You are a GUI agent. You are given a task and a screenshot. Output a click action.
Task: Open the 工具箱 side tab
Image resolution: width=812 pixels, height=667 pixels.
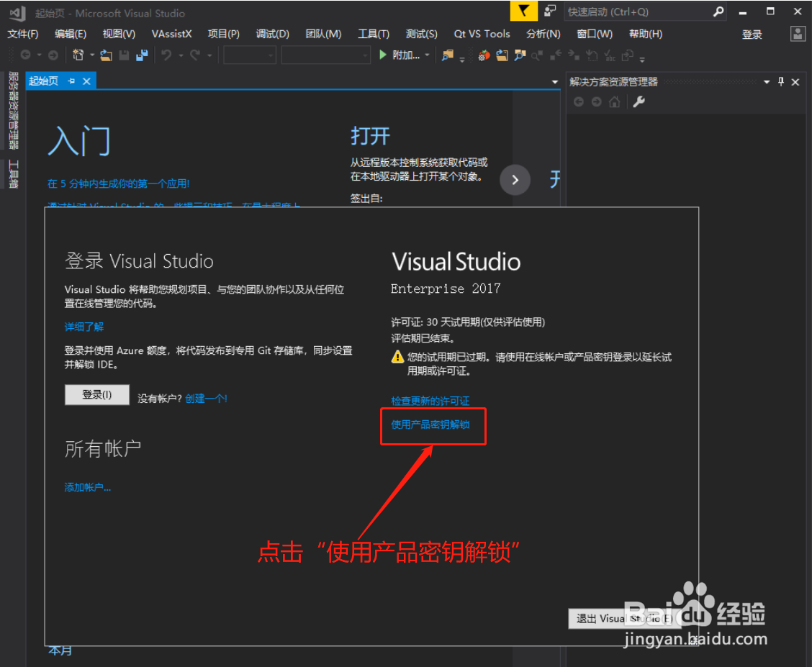point(14,173)
